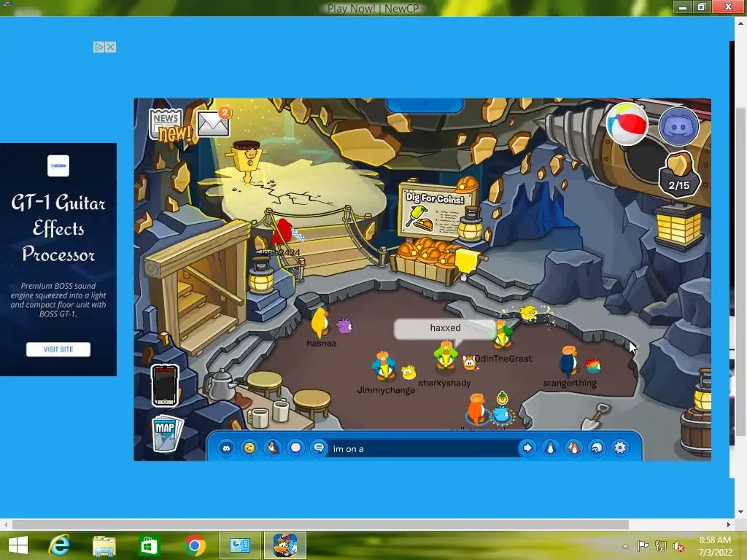Throw a snowball with the snowball icon
The height and width of the screenshot is (560, 747).
pos(296,448)
